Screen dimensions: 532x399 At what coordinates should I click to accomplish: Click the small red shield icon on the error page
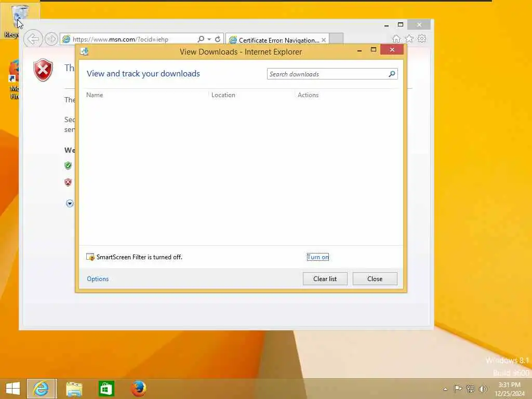68,182
